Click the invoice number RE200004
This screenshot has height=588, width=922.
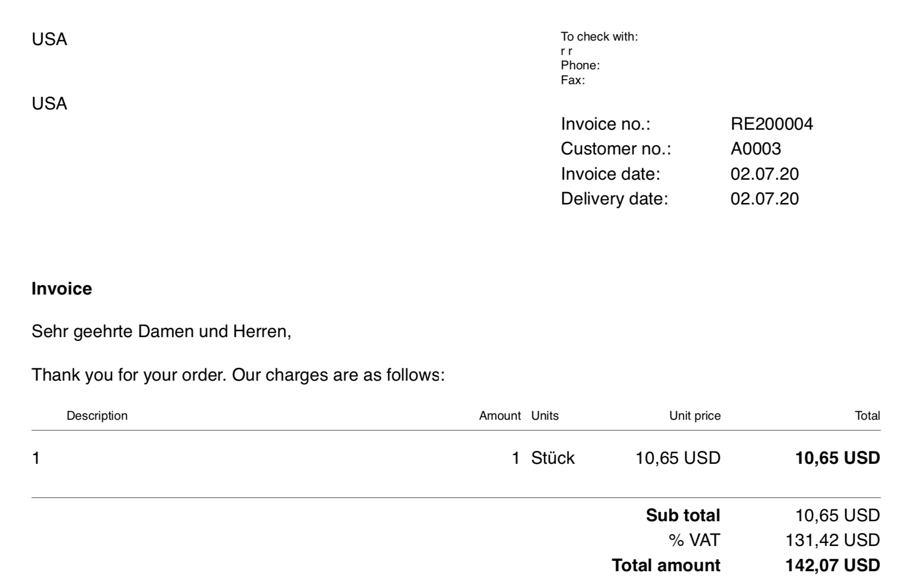(x=771, y=124)
